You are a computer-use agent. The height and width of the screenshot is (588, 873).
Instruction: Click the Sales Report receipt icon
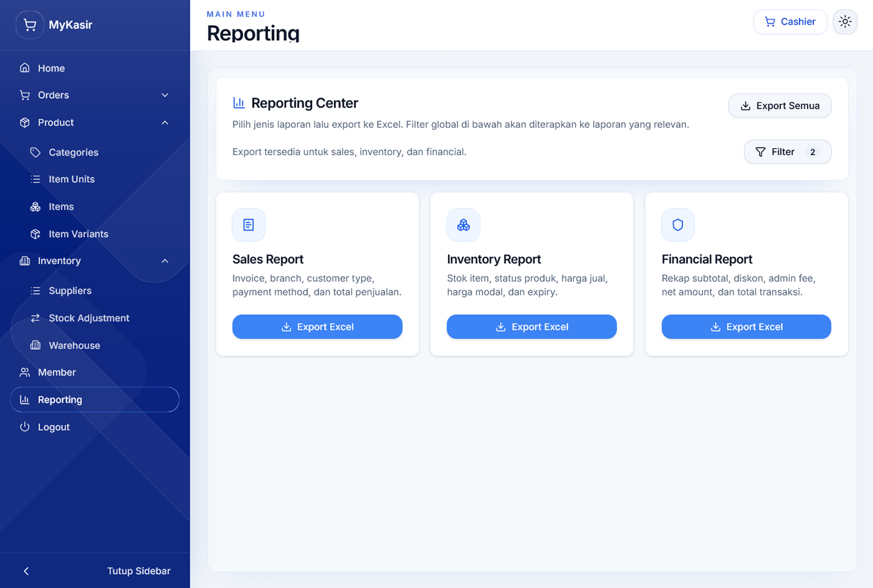(x=248, y=225)
